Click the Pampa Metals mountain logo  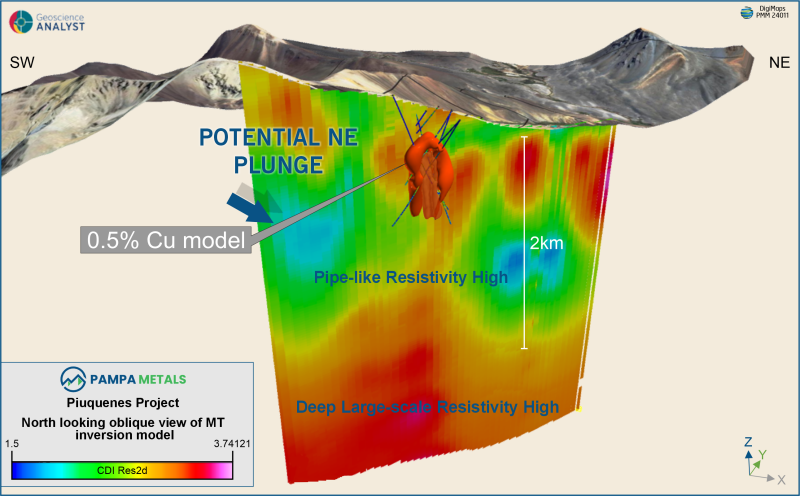click(73, 379)
